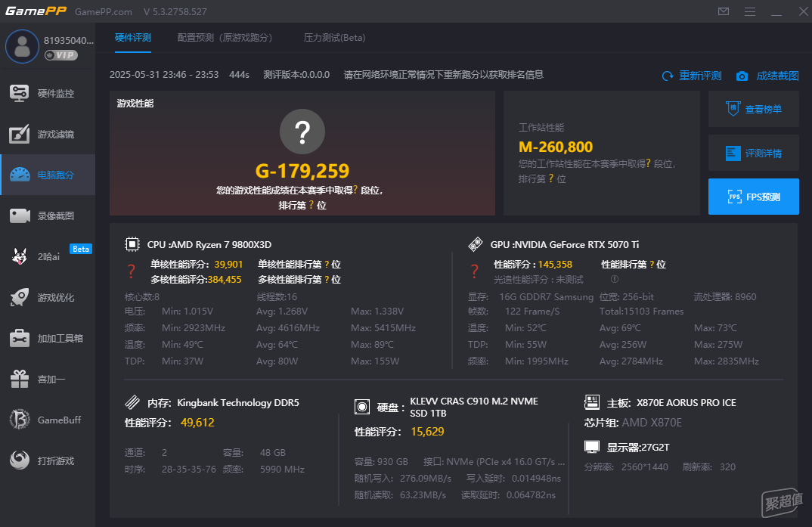812x527 pixels.
Task: Click the M-260,800 workstation score
Action: [556, 147]
